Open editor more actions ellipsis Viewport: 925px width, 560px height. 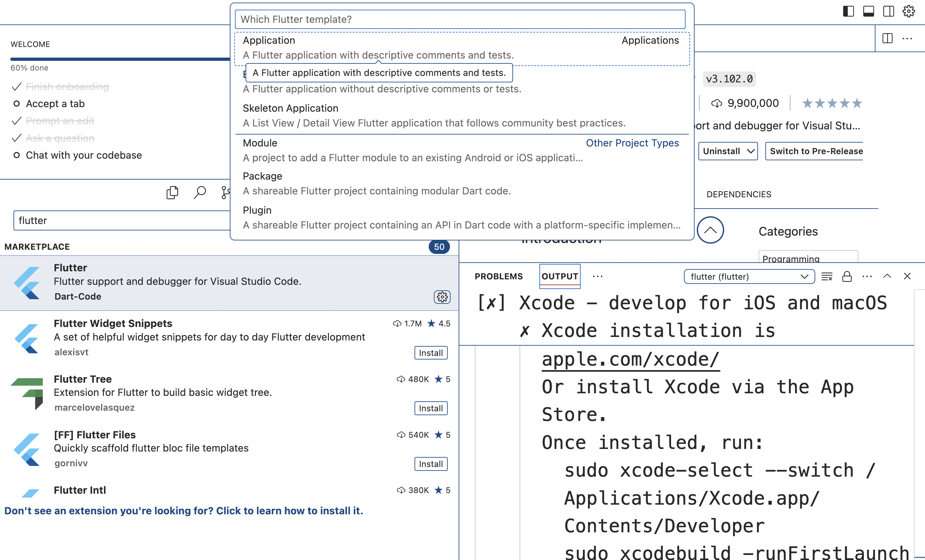907,38
